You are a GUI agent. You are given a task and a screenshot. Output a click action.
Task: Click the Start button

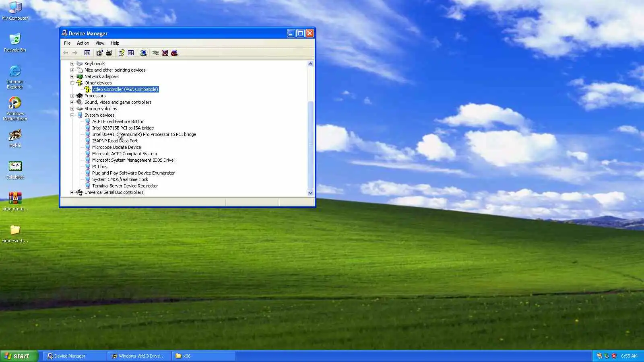[19, 356]
